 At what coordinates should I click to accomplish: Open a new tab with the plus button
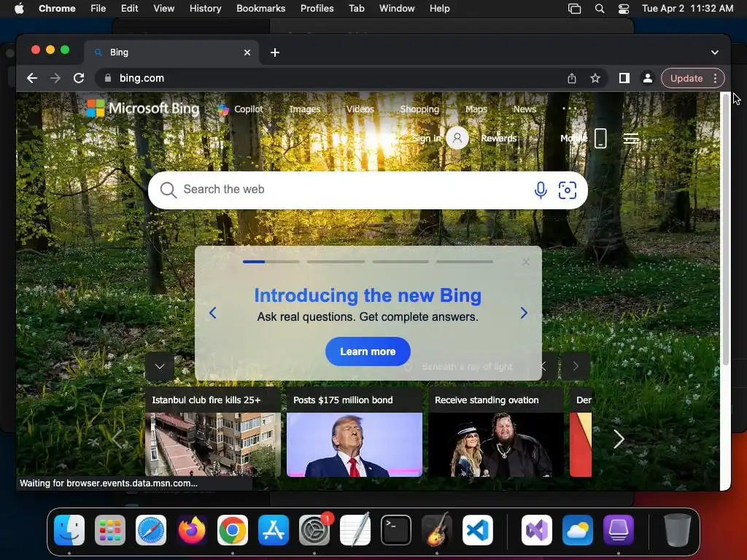pyautogui.click(x=275, y=52)
